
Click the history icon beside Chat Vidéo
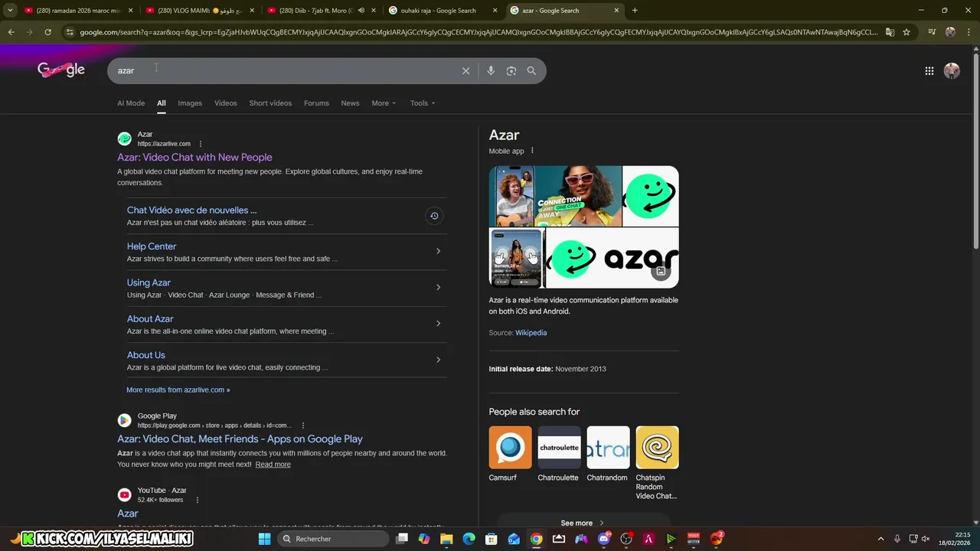click(434, 216)
